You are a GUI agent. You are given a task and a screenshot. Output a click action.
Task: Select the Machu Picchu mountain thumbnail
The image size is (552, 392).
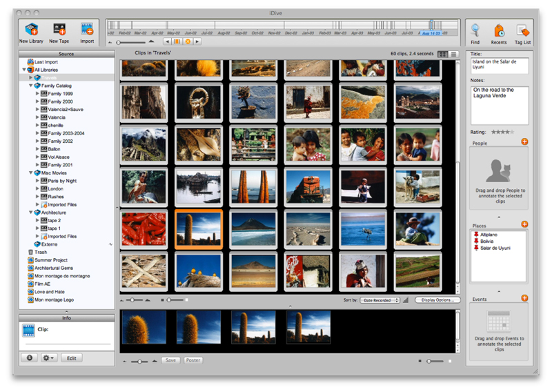(144, 144)
